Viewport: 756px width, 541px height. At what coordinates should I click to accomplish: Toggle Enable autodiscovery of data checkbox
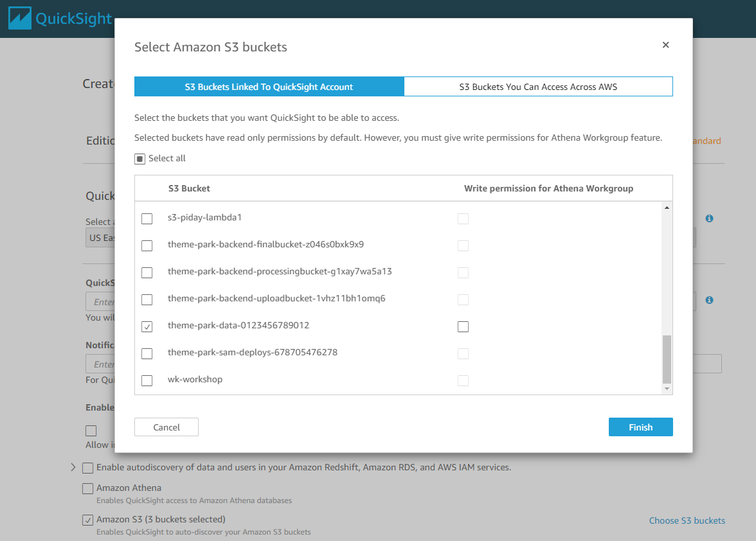(87, 468)
